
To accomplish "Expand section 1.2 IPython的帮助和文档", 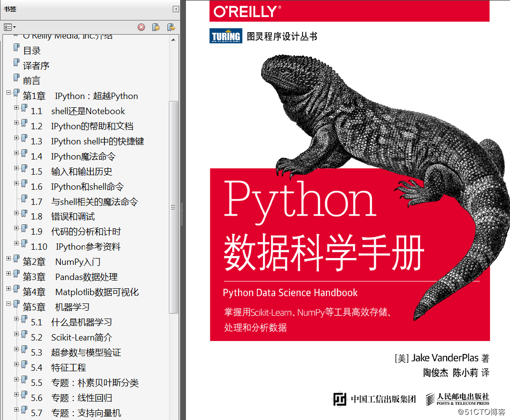I will point(16,122).
